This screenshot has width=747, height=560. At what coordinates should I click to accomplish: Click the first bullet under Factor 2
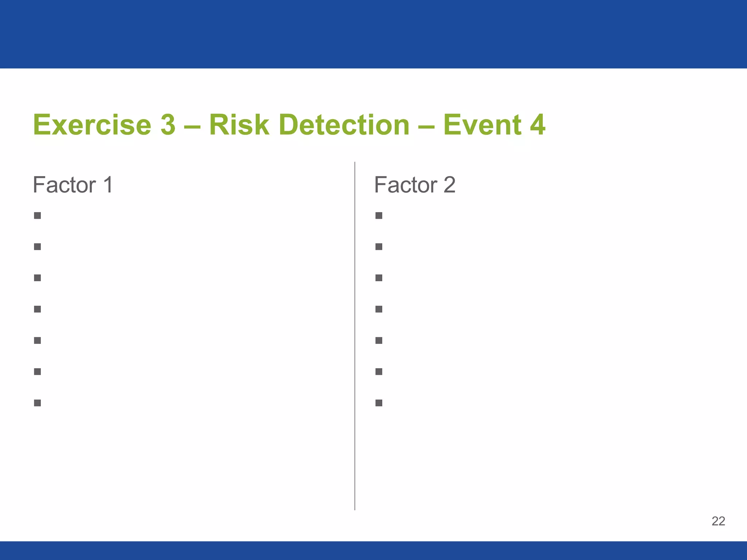tap(379, 216)
